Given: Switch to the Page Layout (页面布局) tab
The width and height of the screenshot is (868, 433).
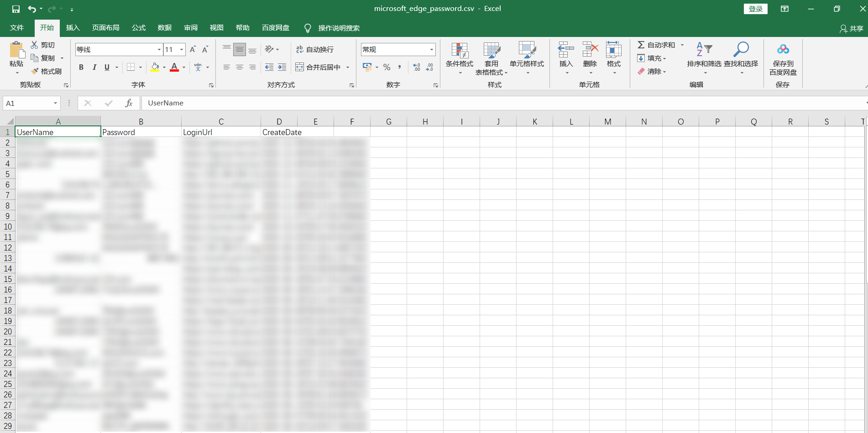Looking at the screenshot, I should (106, 28).
